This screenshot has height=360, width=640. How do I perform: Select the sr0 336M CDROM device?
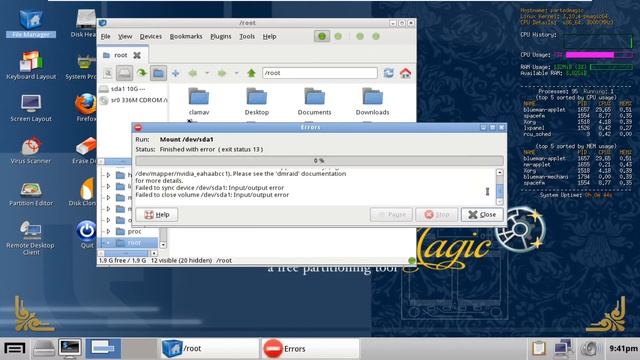(x=133, y=100)
